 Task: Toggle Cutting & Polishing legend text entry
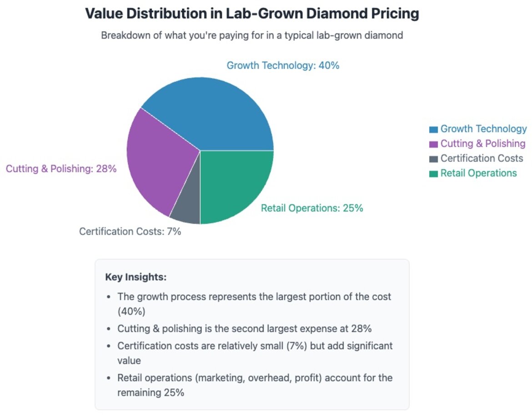(x=482, y=144)
